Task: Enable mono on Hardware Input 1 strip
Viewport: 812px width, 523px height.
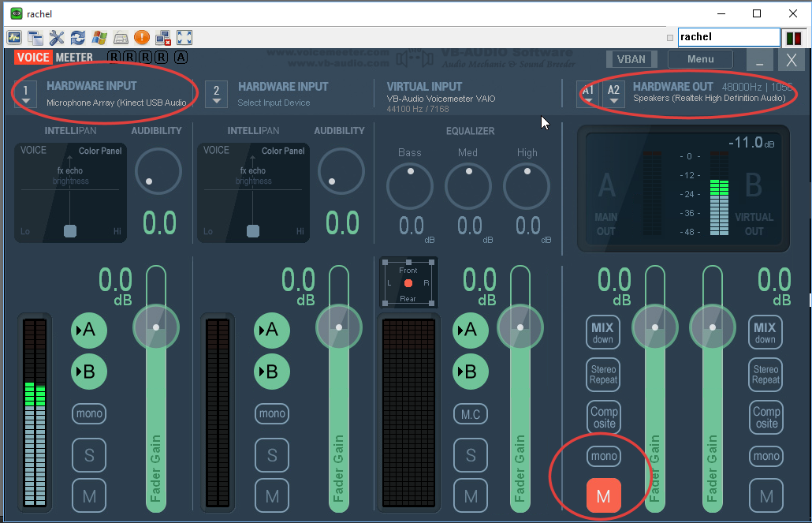Action: (x=89, y=413)
